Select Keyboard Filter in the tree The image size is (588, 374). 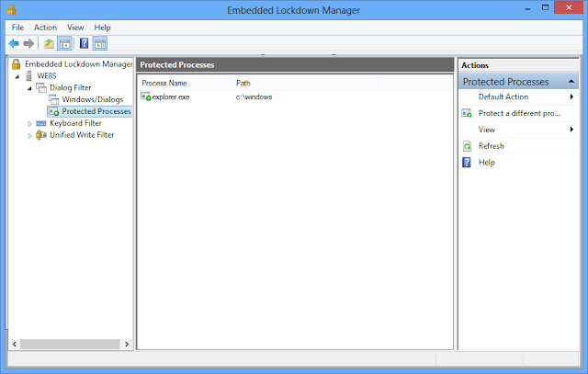pos(75,123)
